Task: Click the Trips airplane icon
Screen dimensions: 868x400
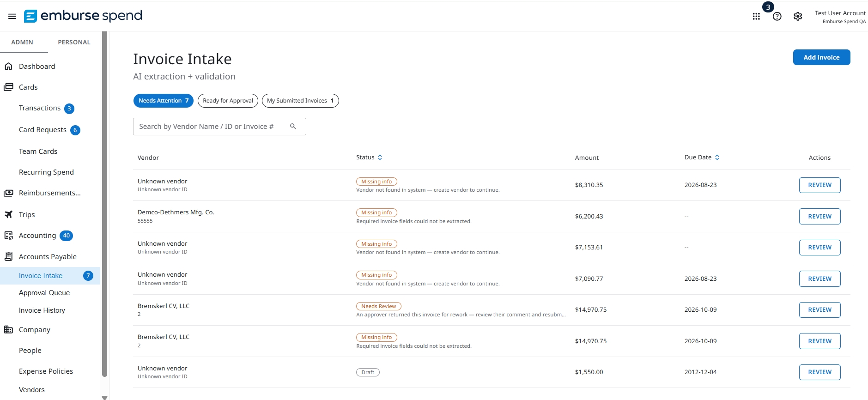Action: click(x=8, y=214)
